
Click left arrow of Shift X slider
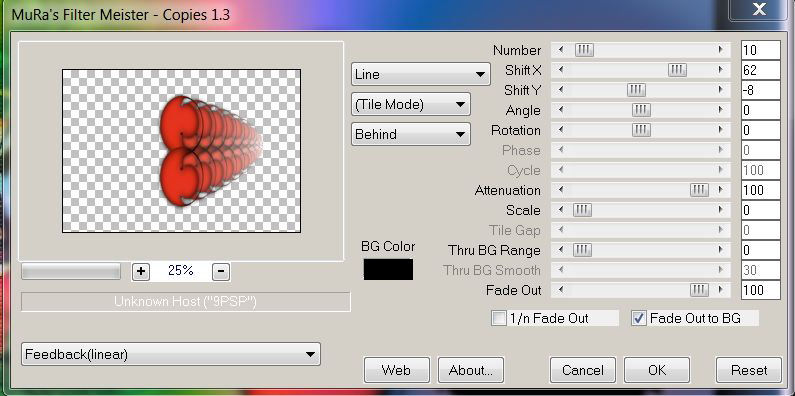tap(561, 70)
